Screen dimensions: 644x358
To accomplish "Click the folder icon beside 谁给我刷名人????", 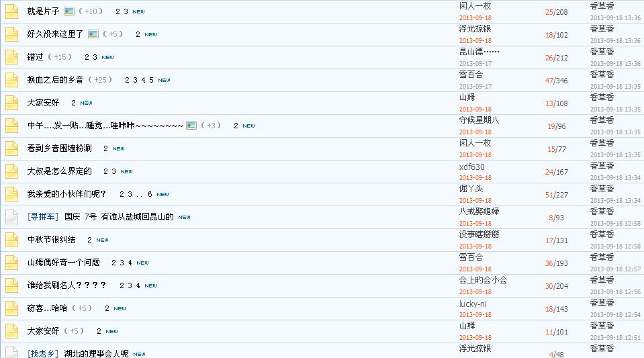I will 12,285.
